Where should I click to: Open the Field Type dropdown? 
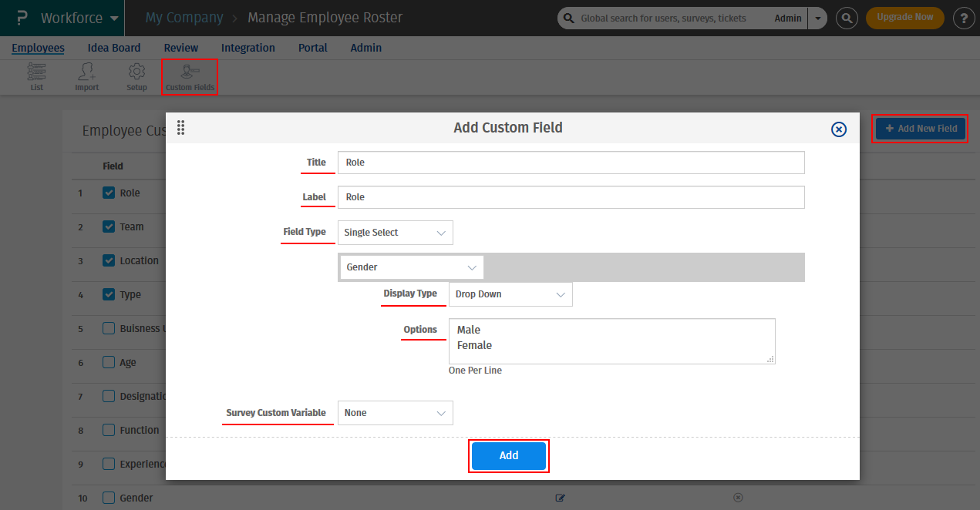tap(395, 232)
